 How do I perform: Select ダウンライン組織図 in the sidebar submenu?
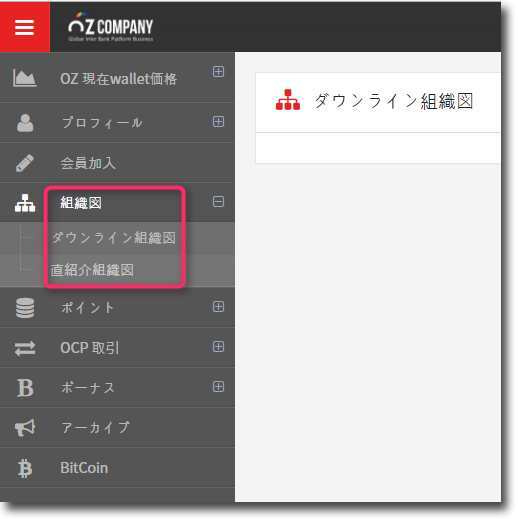pos(114,238)
